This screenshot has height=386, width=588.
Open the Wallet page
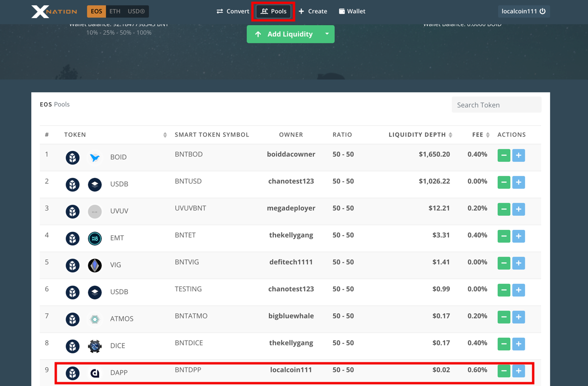coord(352,11)
